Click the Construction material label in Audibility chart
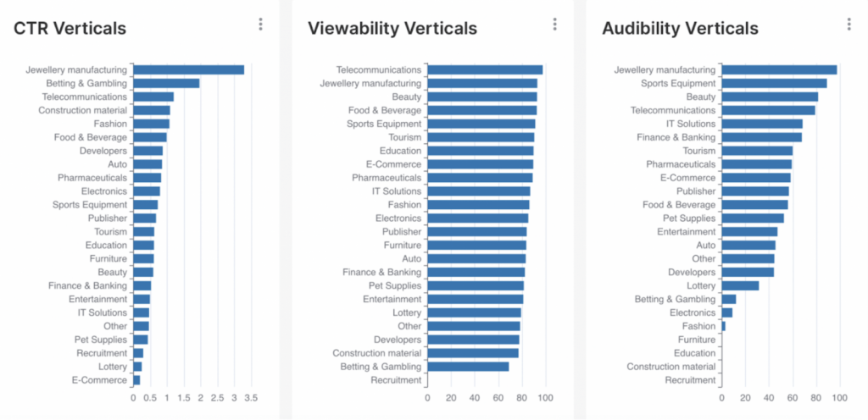868x420 pixels. click(671, 367)
